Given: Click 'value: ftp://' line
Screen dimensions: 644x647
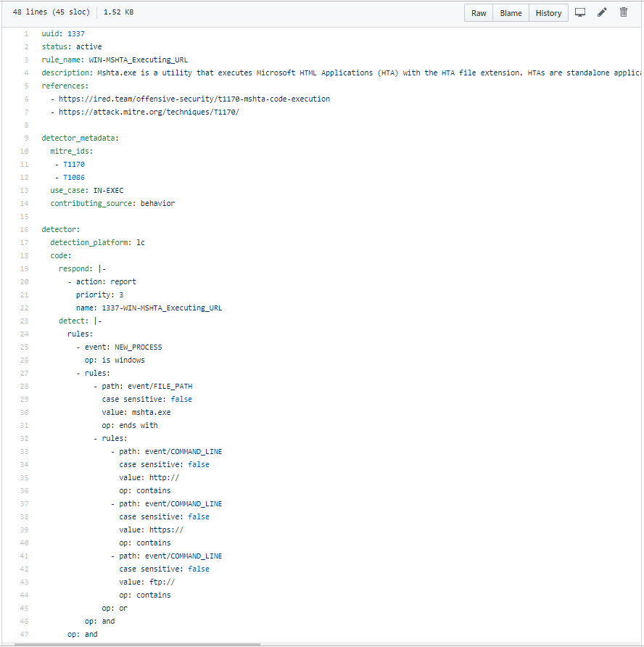Looking at the screenshot, I should tap(147, 582).
